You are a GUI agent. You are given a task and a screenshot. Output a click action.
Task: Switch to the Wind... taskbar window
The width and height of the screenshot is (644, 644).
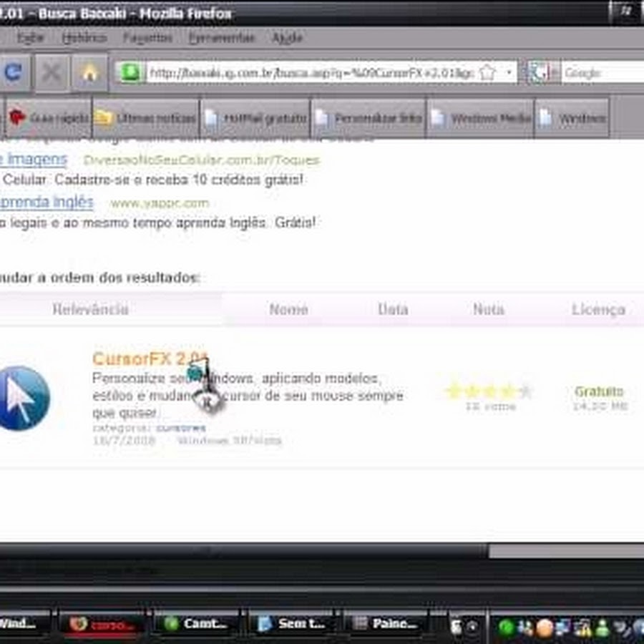23,624
